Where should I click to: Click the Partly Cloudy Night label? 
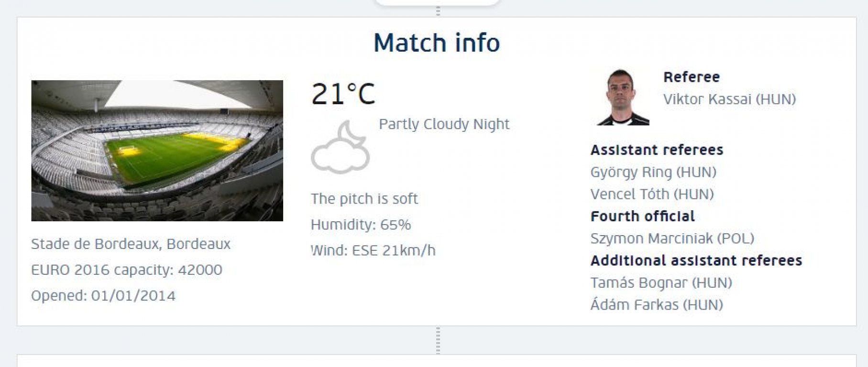(444, 124)
